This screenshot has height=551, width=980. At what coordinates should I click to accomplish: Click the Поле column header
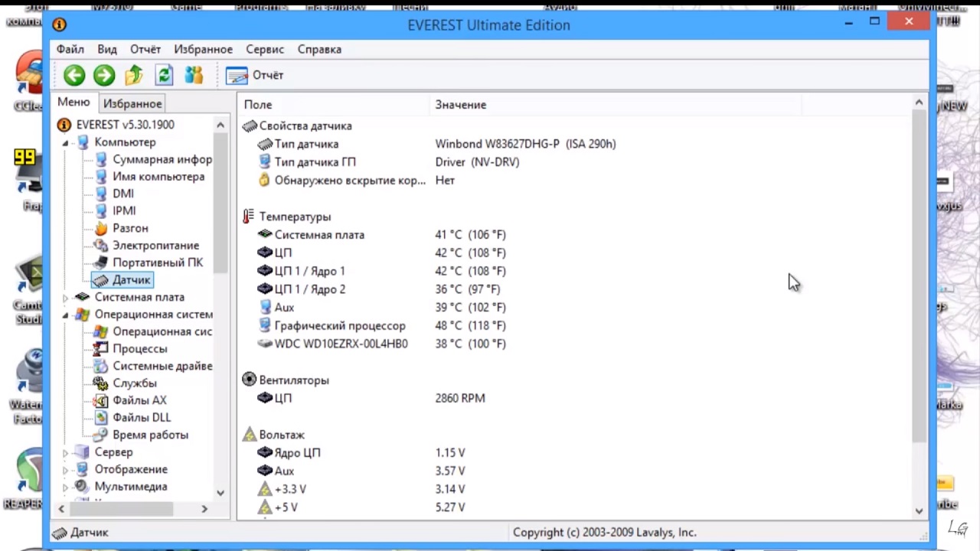(x=258, y=105)
